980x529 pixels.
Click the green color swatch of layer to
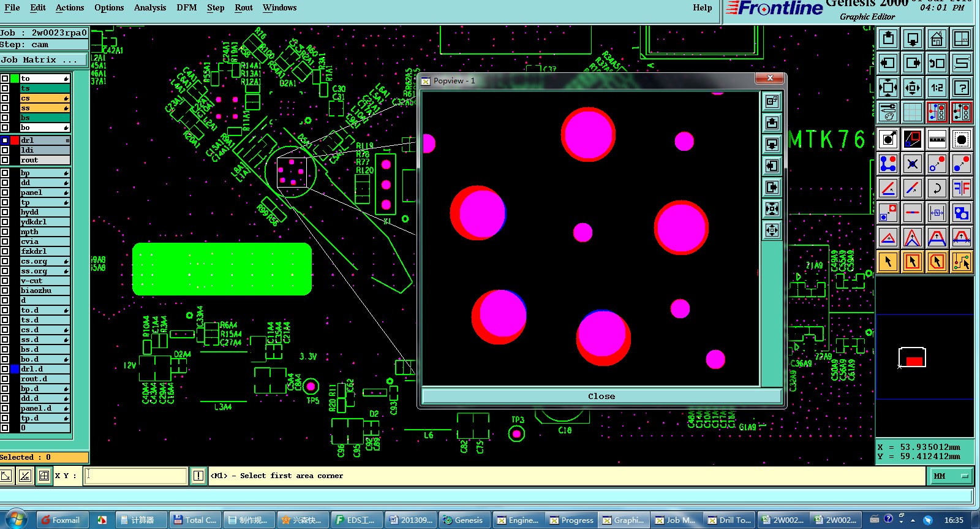(15, 78)
